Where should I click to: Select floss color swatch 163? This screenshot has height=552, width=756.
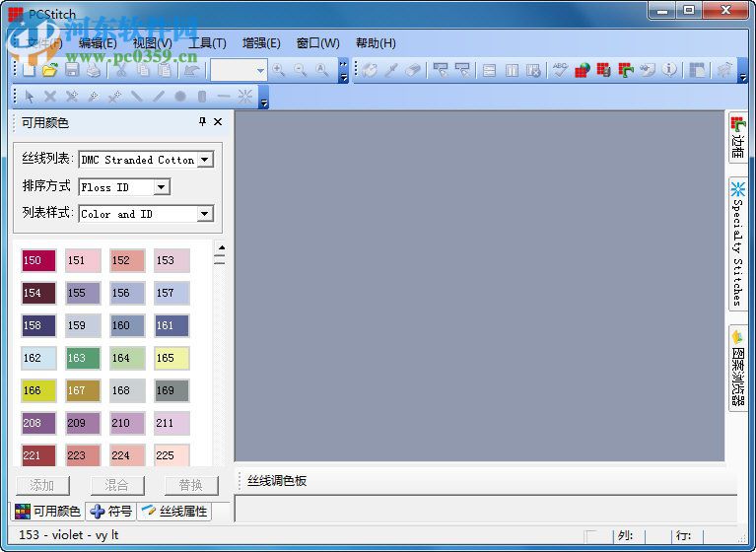tap(83, 358)
